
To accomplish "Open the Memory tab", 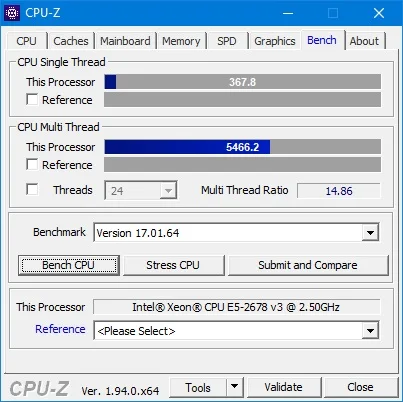I will [x=181, y=41].
